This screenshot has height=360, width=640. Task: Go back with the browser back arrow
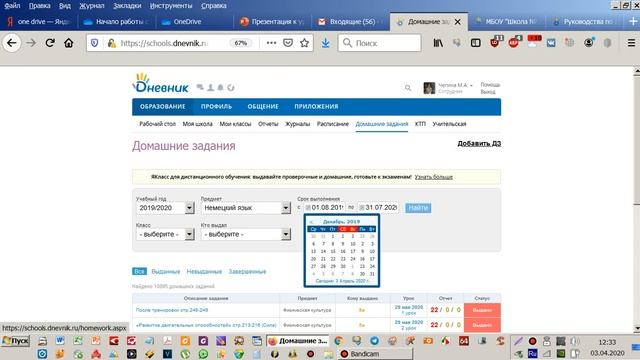pyautogui.click(x=11, y=43)
